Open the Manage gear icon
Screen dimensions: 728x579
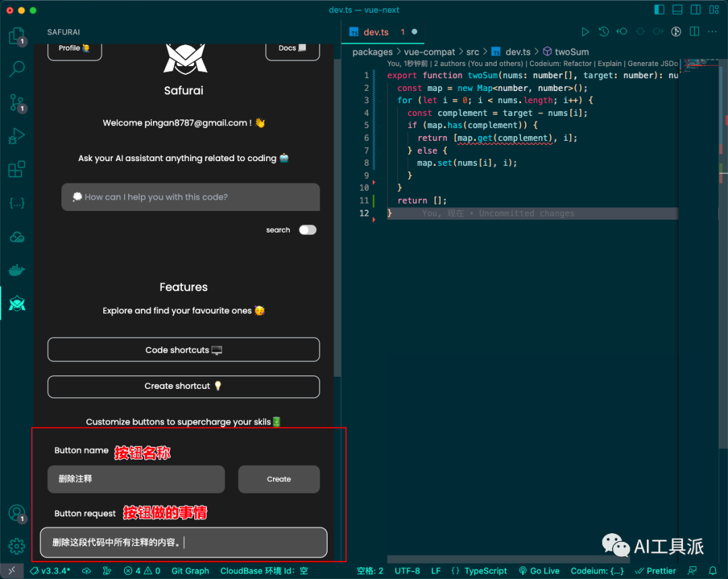pos(17,546)
